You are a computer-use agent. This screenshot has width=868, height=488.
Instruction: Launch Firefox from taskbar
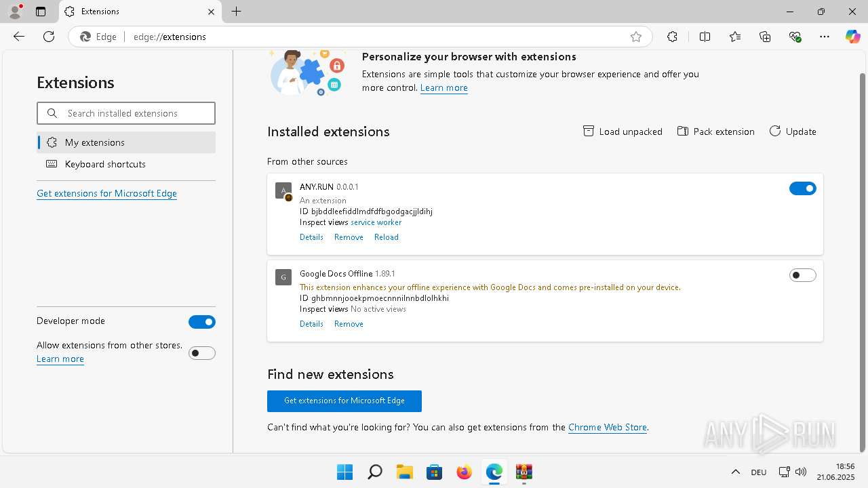tap(465, 472)
